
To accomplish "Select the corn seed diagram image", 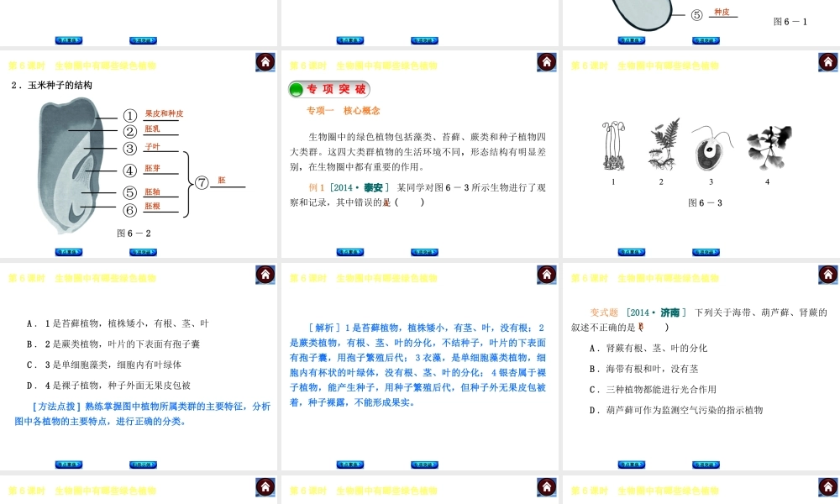I will point(71,165).
